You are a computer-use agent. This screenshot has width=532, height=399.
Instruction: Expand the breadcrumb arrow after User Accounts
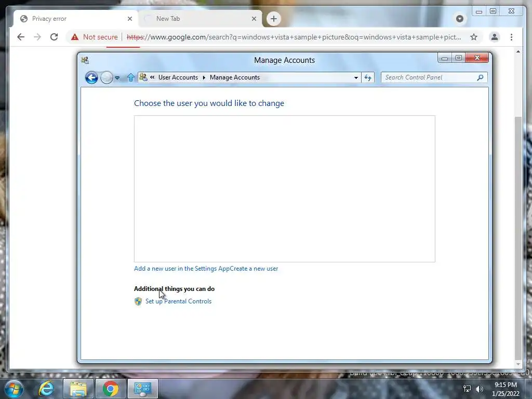204,78
